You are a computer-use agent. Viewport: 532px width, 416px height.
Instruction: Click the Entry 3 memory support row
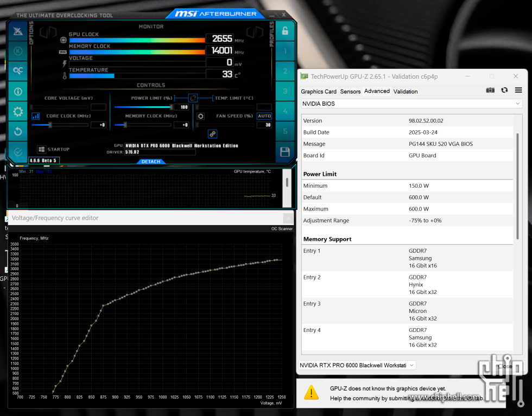407,311
